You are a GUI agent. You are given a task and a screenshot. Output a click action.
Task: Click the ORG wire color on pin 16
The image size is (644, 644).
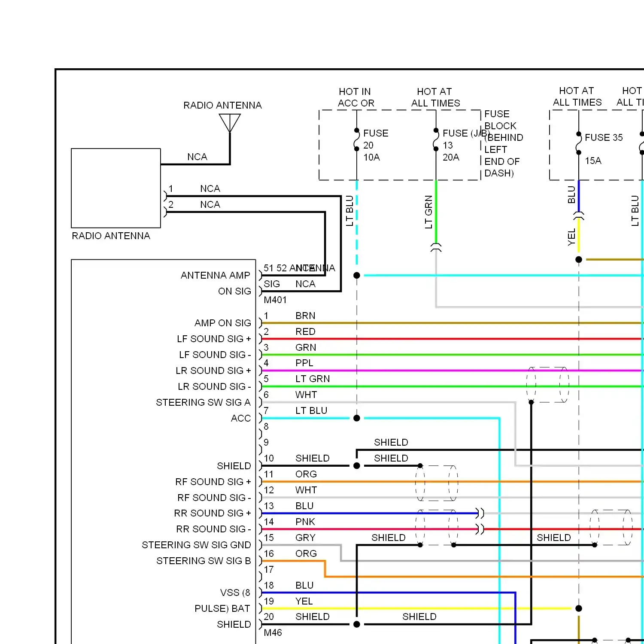click(306, 553)
